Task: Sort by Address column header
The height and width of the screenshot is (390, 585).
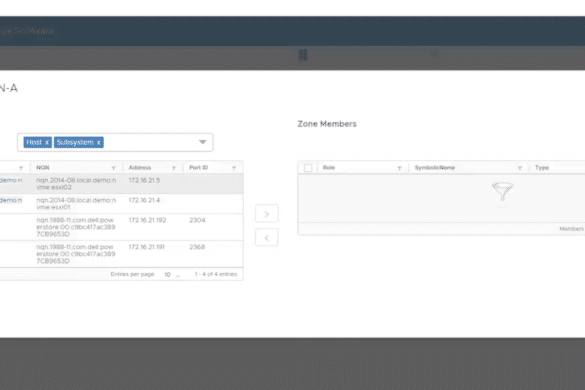Action: (140, 168)
